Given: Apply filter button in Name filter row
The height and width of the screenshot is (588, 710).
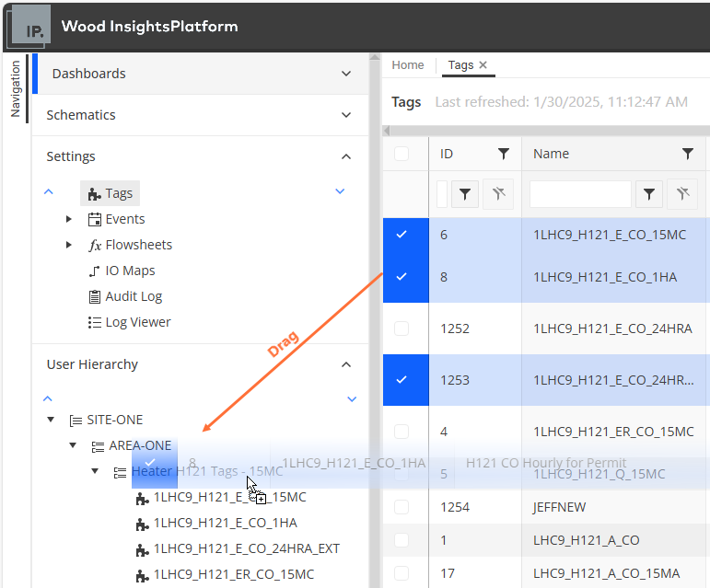Looking at the screenshot, I should (649, 194).
